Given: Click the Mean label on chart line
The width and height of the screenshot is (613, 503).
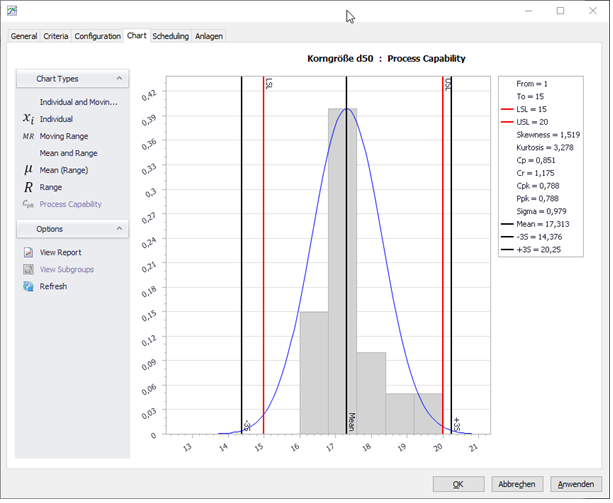Looking at the screenshot, I should [x=351, y=422].
